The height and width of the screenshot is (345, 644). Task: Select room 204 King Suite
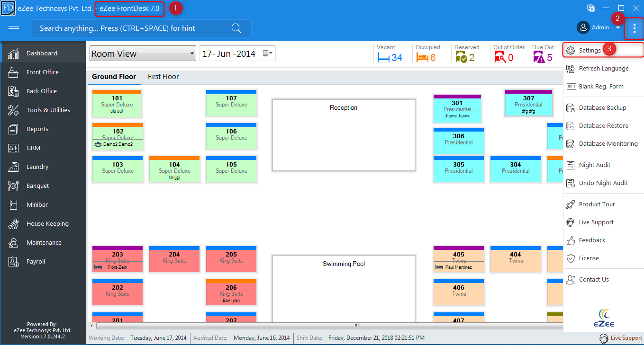(174, 259)
